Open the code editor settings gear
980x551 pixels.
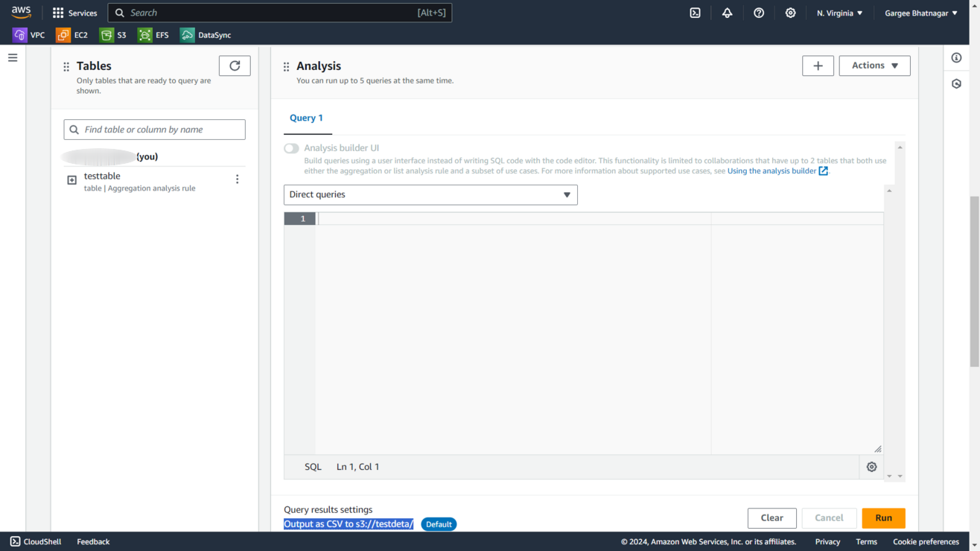click(x=871, y=467)
